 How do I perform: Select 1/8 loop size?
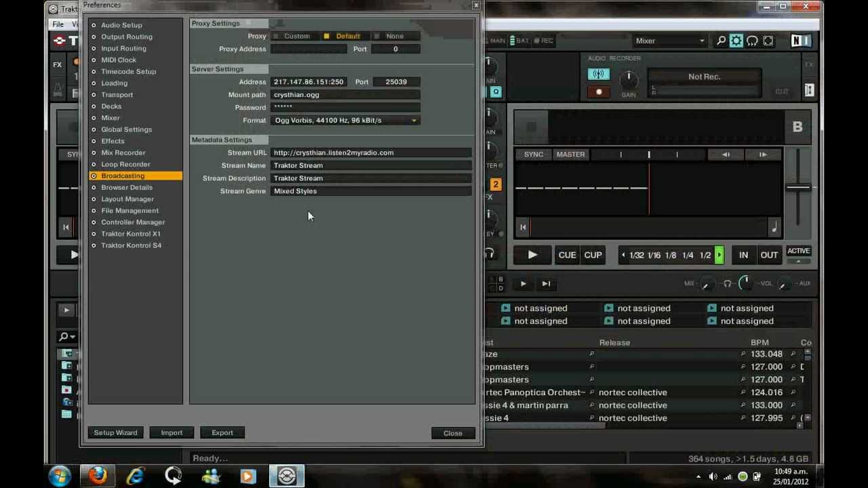point(671,256)
